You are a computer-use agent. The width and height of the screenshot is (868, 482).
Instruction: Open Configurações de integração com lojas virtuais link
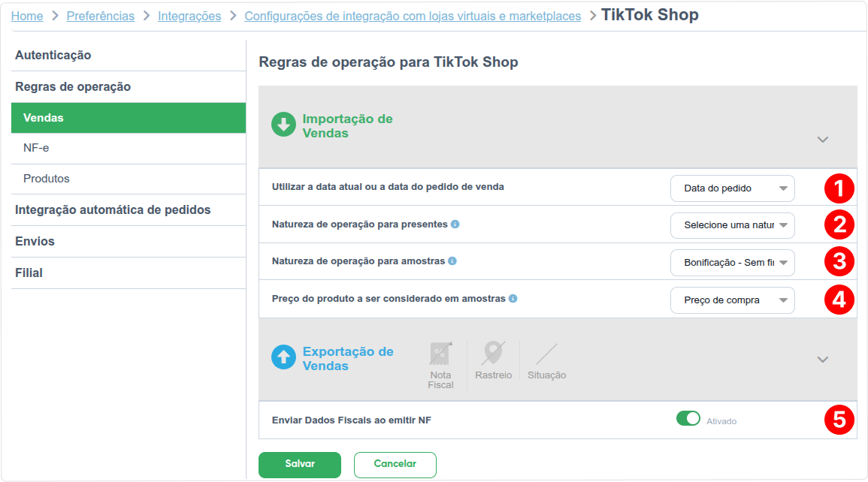[413, 16]
